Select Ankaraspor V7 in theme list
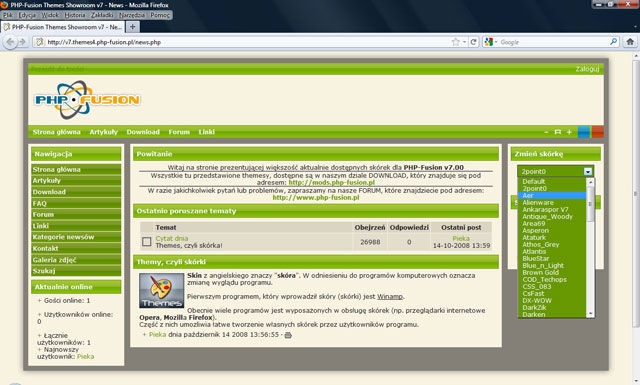 [552, 209]
